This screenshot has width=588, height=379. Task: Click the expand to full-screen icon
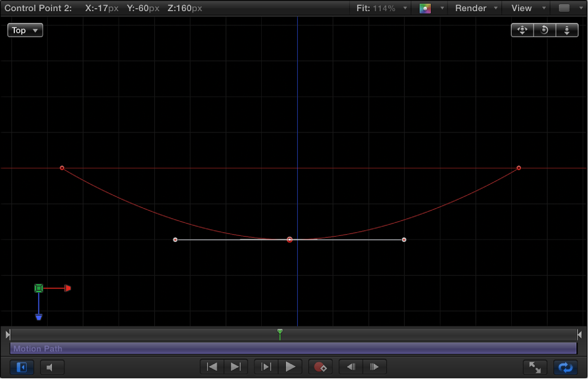coord(535,367)
